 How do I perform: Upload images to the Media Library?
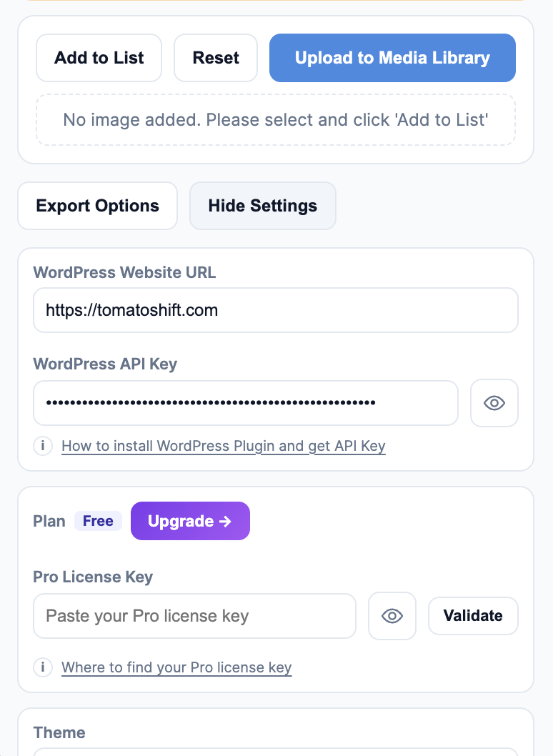pyautogui.click(x=392, y=58)
